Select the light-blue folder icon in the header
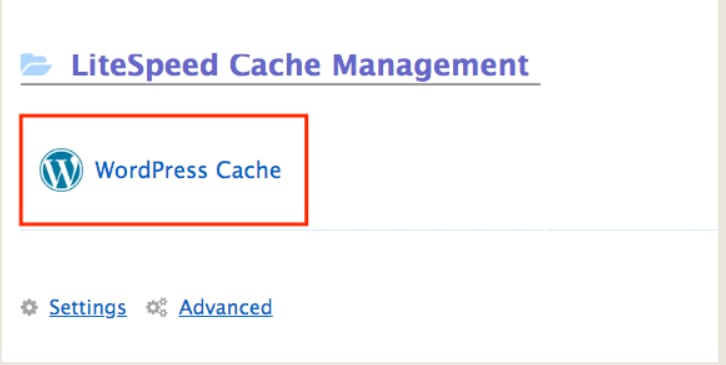 [36, 64]
